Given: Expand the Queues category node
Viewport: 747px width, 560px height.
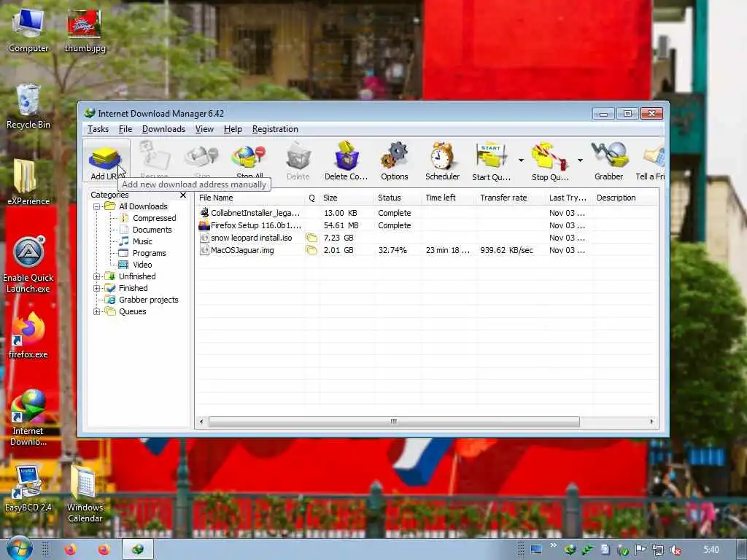Looking at the screenshot, I should [97, 312].
